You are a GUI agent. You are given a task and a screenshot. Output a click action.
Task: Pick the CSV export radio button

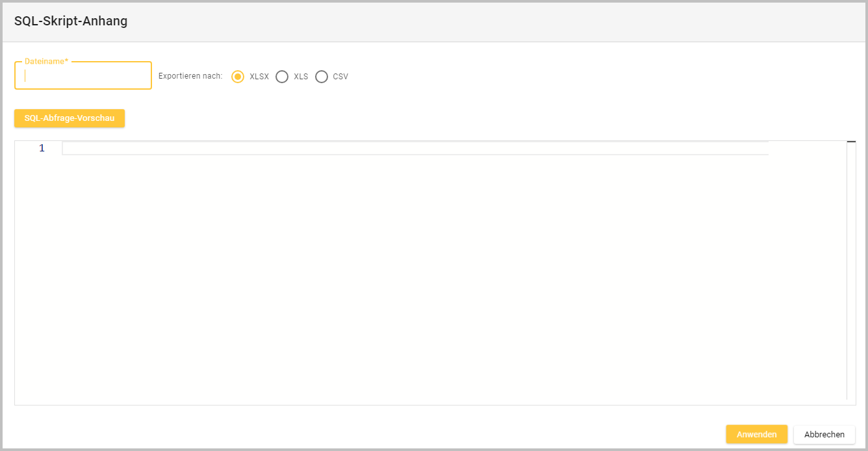(322, 77)
